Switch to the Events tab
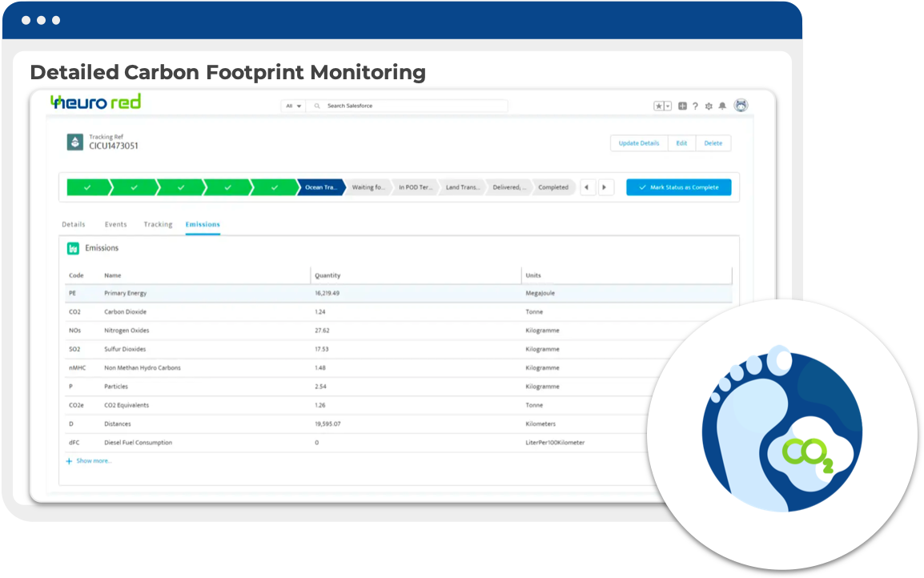924x578 pixels. (x=115, y=224)
